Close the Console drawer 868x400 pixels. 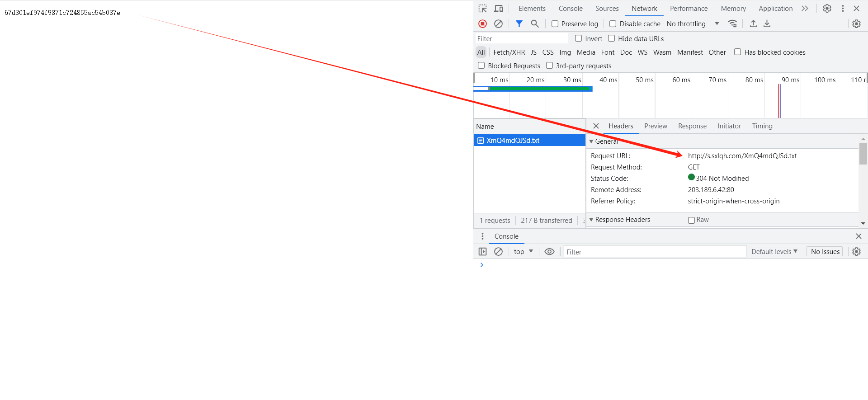point(859,236)
